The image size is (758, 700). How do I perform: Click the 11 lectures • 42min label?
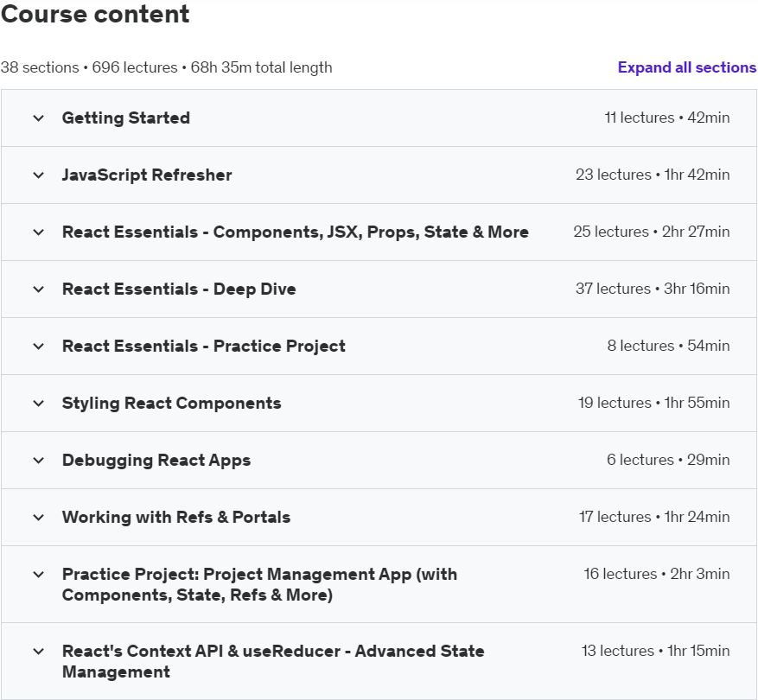pos(666,118)
